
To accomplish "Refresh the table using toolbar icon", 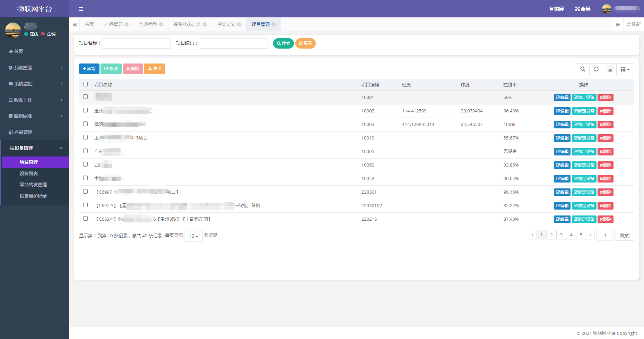I will point(596,69).
